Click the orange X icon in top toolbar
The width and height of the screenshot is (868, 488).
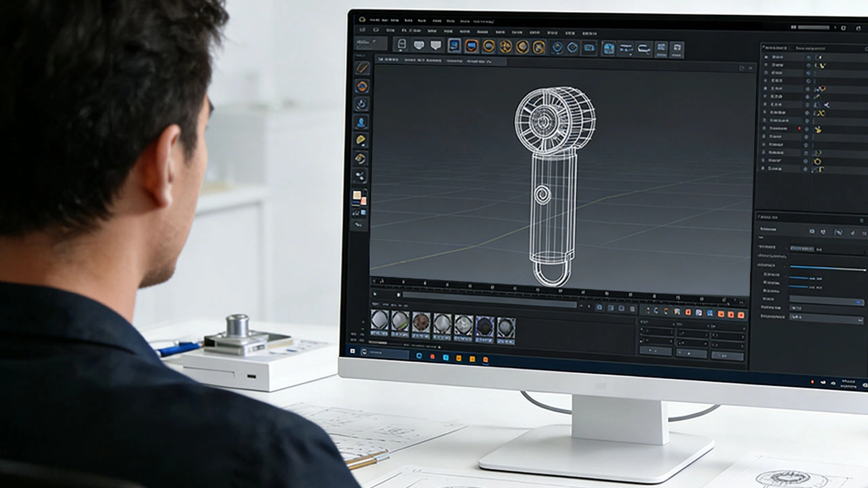(x=539, y=47)
